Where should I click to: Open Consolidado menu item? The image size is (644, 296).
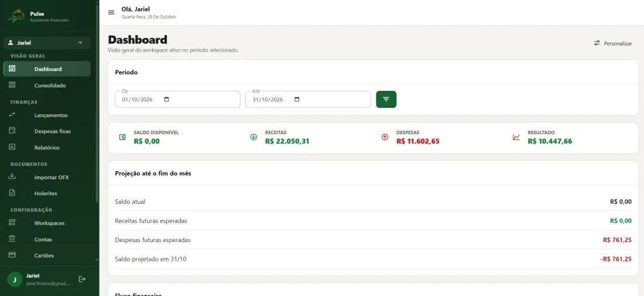click(x=47, y=85)
